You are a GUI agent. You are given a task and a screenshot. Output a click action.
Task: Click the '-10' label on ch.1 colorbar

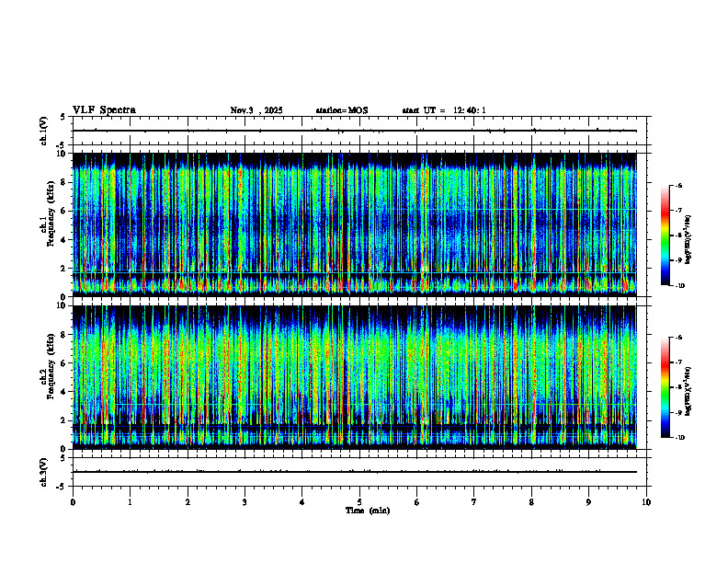[680, 286]
